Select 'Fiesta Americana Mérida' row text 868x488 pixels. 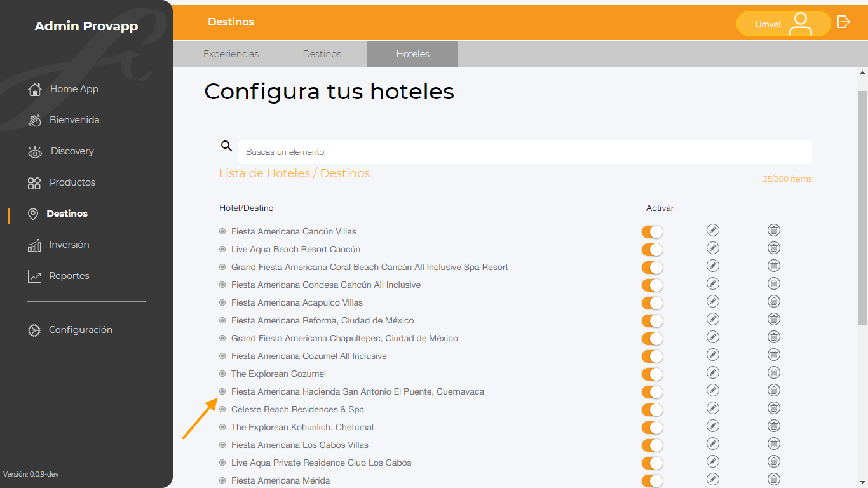[281, 480]
